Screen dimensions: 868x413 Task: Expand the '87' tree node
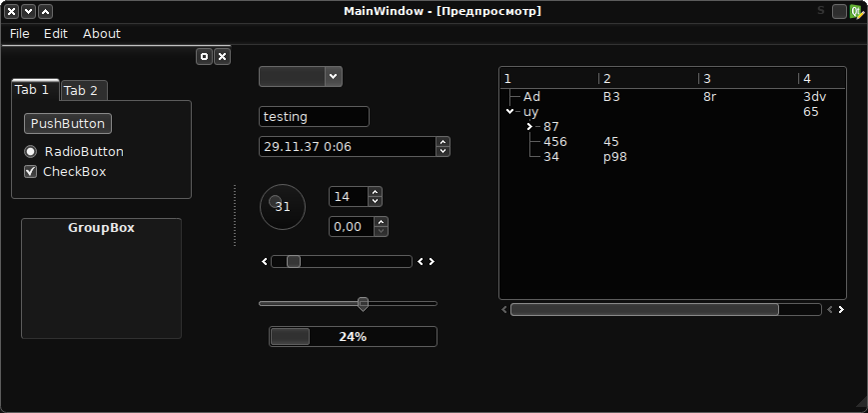point(529,127)
